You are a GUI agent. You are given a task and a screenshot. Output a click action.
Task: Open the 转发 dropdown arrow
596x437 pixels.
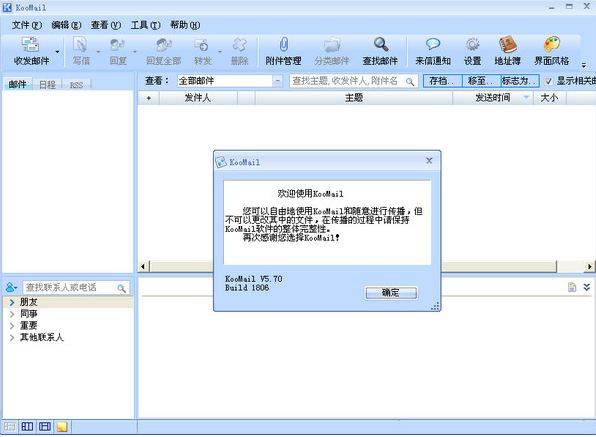click(x=220, y=52)
